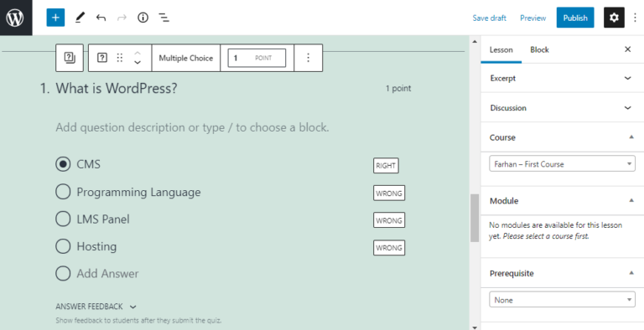Move question block down
The height and width of the screenshot is (330, 644).
pyautogui.click(x=138, y=62)
